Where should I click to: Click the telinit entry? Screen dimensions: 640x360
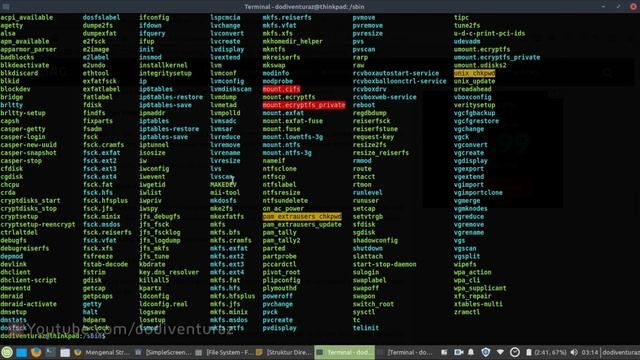tap(366, 328)
